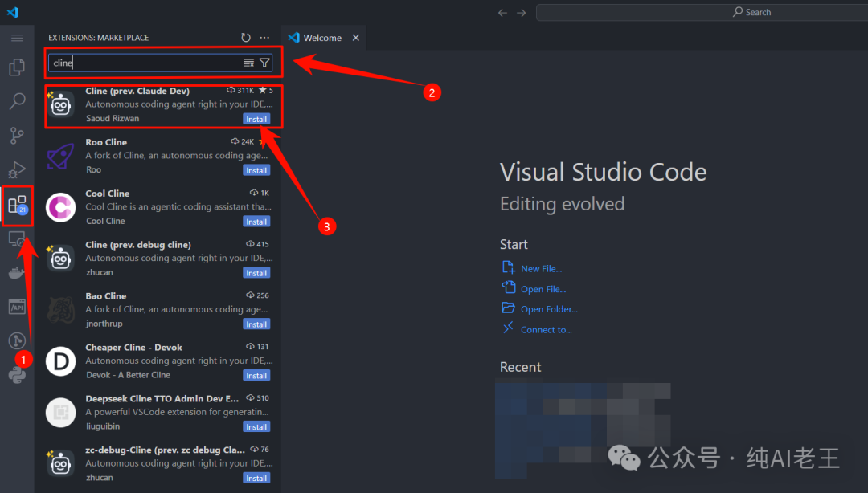
Task: Click publisher name 'Saoud Rizwan'
Action: coord(113,118)
